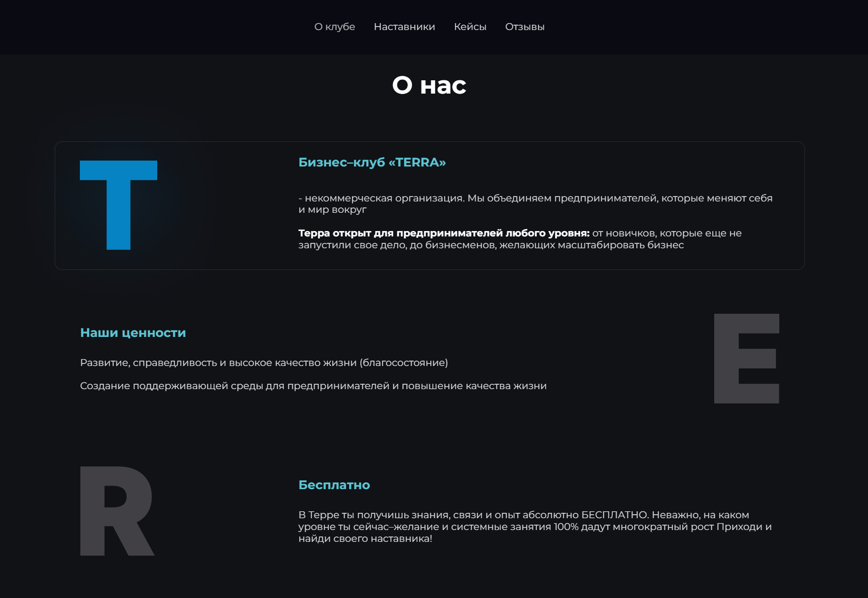The width and height of the screenshot is (868, 598).
Task: Click the large blue letter T graphic
Action: pos(118,206)
